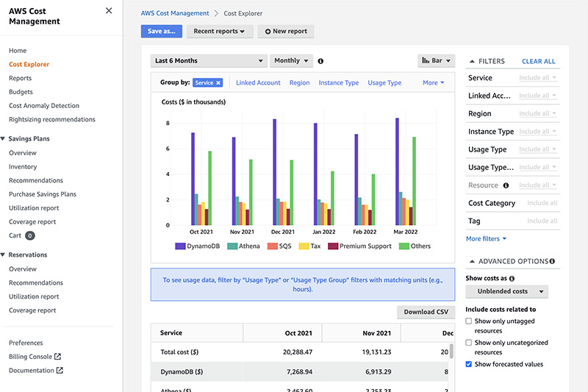Open Reports in sidebar

pos(21,78)
